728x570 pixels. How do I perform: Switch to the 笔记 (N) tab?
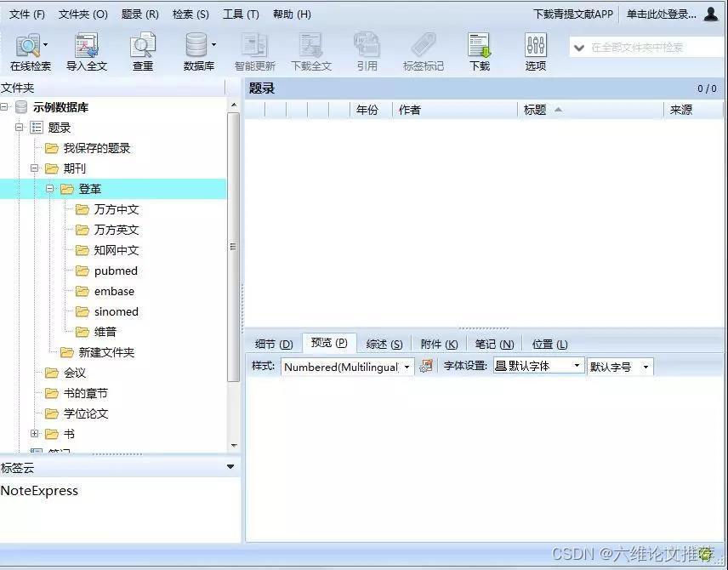coord(494,345)
